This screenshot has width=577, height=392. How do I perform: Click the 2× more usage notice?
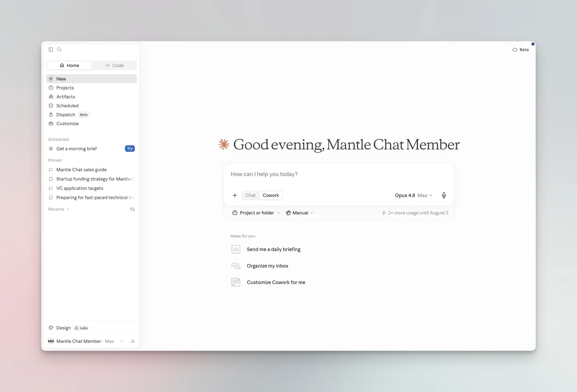[x=415, y=213]
